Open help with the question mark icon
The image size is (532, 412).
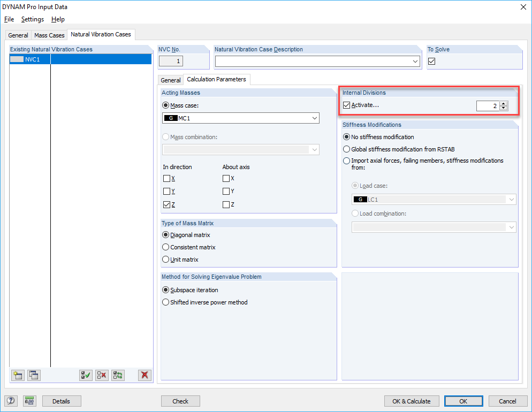pos(11,401)
